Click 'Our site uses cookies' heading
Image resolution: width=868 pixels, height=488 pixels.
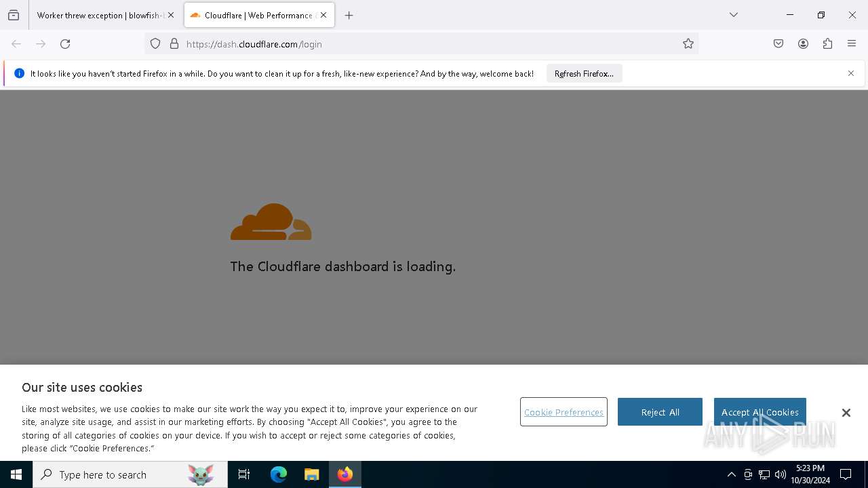tap(82, 387)
